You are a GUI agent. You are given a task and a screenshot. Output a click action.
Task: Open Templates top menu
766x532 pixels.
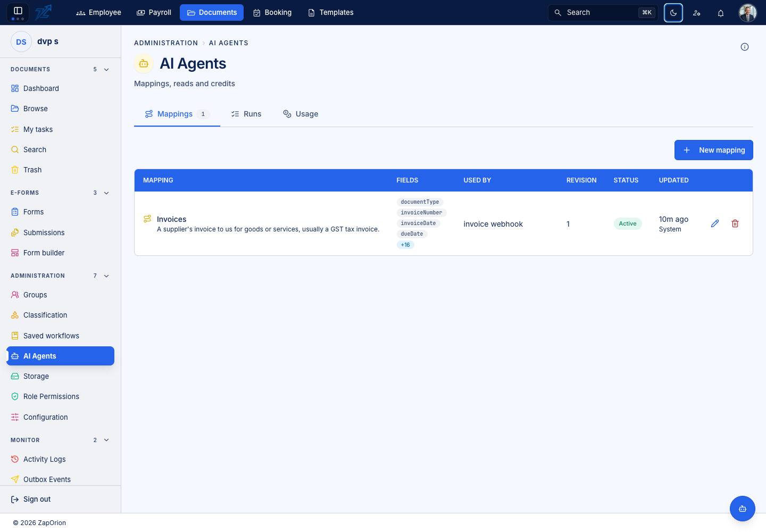point(331,12)
